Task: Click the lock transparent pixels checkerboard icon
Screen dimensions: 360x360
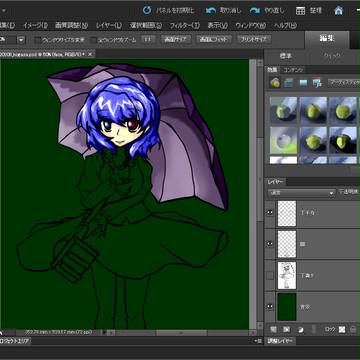Action: pyautogui.click(x=342, y=330)
